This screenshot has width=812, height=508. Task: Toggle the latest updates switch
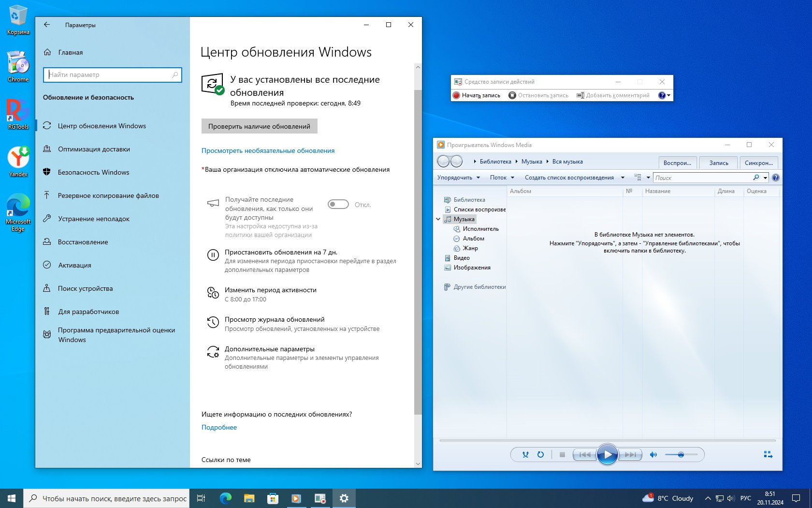click(x=338, y=205)
